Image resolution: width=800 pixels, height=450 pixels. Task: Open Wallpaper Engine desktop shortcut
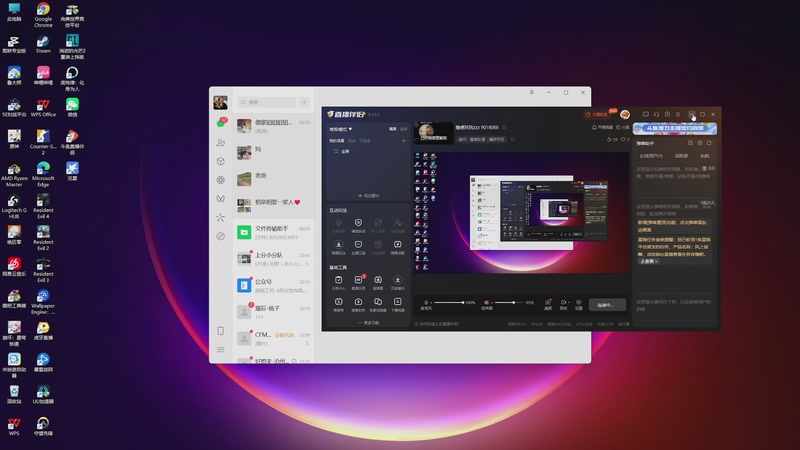(43, 301)
